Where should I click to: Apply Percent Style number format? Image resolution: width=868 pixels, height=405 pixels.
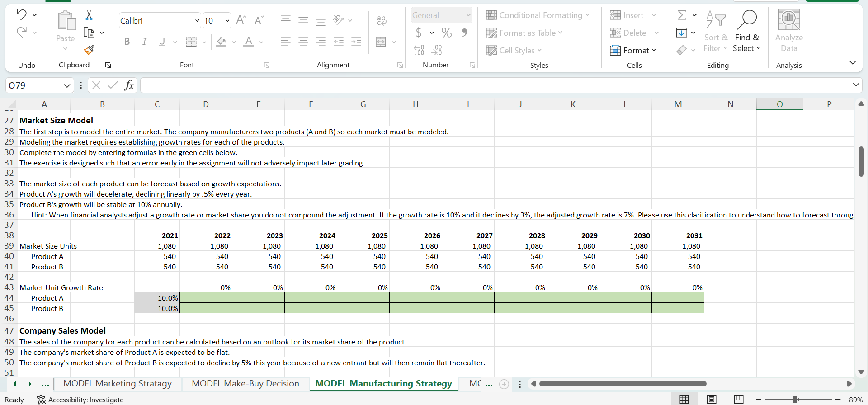[447, 33]
